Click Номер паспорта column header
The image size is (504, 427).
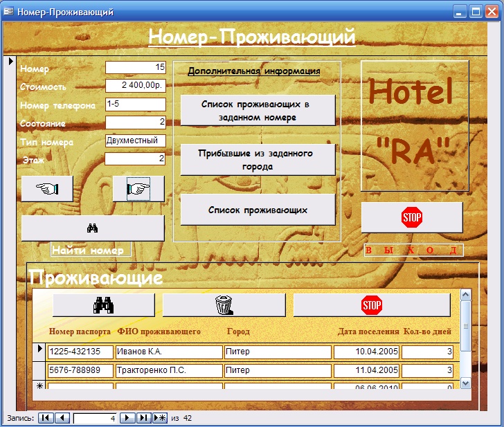click(80, 331)
